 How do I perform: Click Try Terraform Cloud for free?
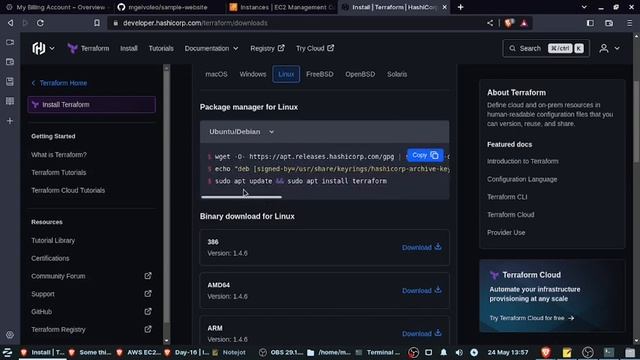click(531, 318)
